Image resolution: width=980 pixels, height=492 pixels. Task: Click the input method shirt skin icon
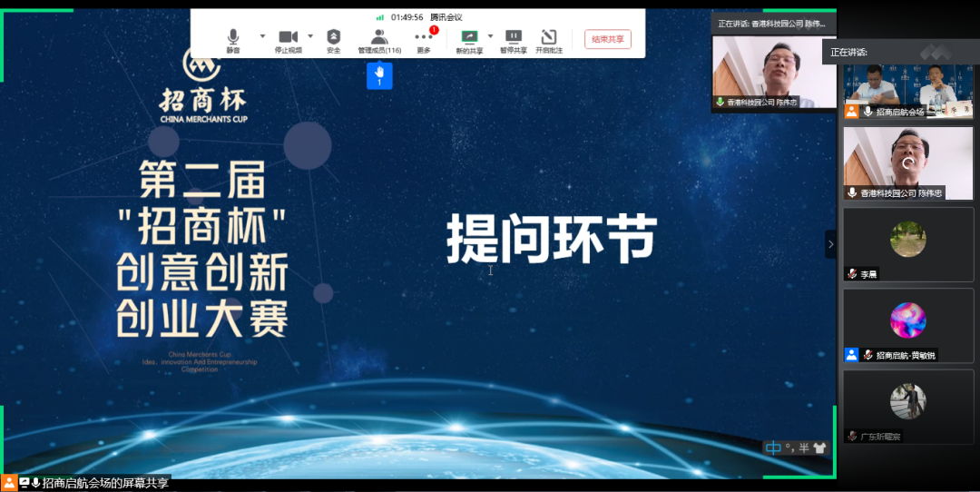point(819,448)
